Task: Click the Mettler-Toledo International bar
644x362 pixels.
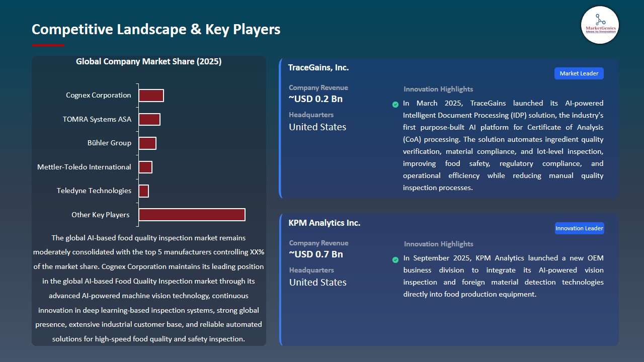Action: tap(145, 167)
